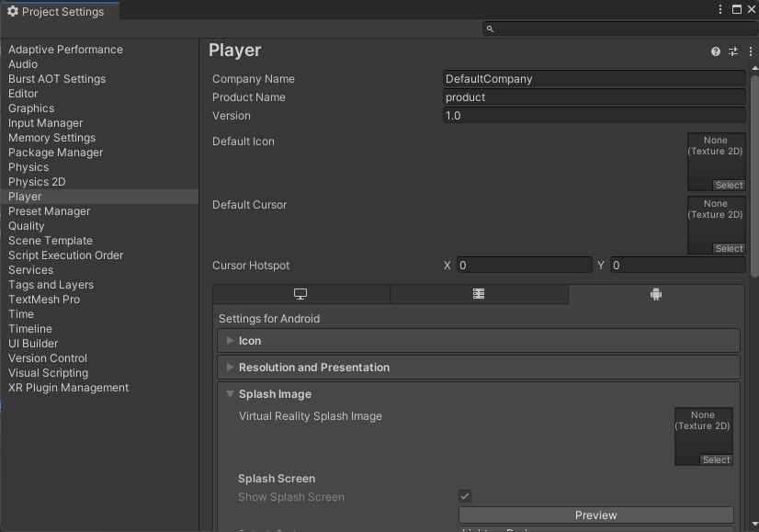Click the Cursor Hotspot X label
Screen dimensions: 759x532
[x=447, y=266]
